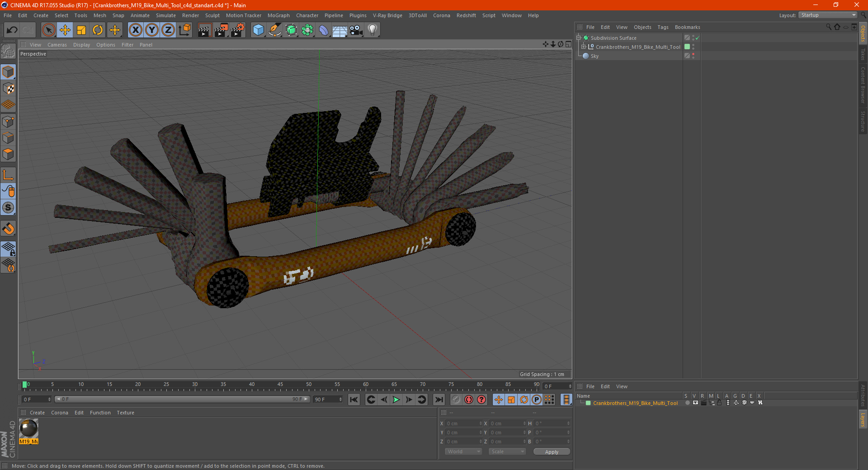
Task: Open the Content Browser side tab
Action: point(863,85)
